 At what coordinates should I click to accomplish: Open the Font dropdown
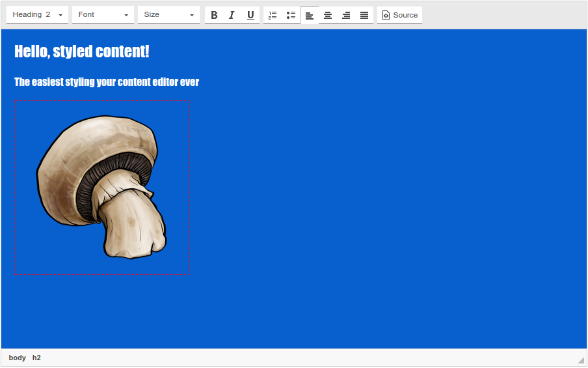[103, 15]
